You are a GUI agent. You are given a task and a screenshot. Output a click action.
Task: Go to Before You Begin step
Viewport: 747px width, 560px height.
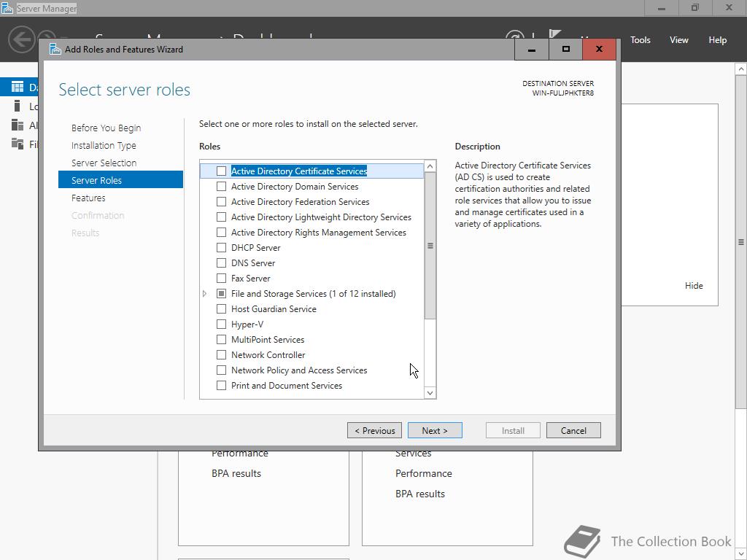107,128
